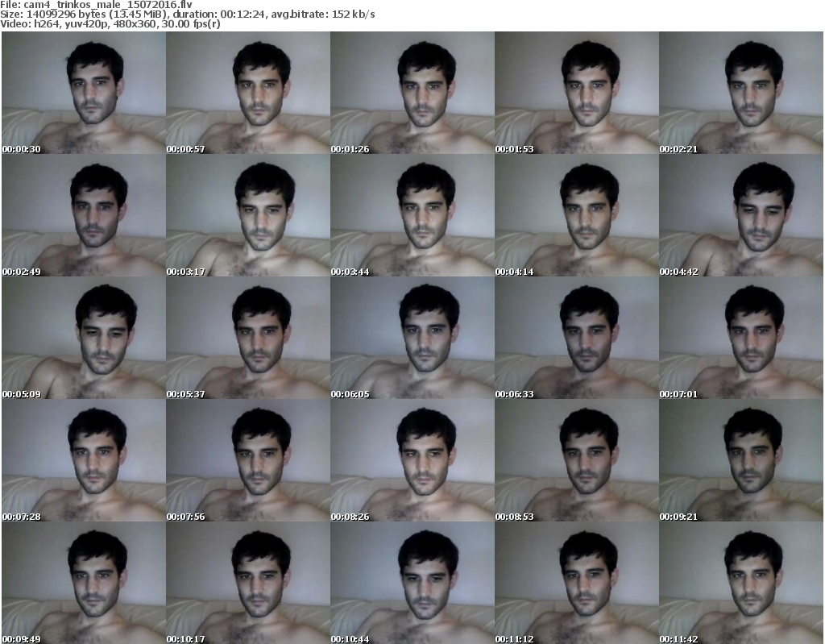Select the frame at 00:08:26
Image resolution: width=825 pixels, height=644 pixels.
412,461
